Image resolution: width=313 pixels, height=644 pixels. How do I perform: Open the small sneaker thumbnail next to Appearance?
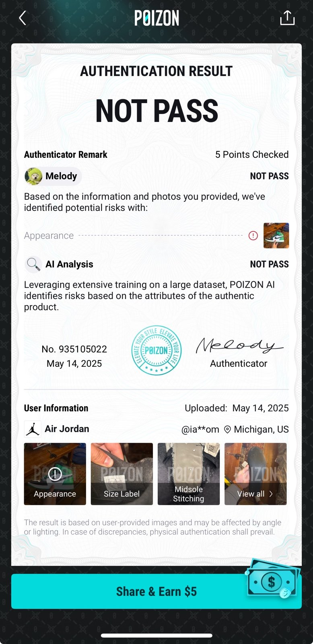click(x=276, y=235)
